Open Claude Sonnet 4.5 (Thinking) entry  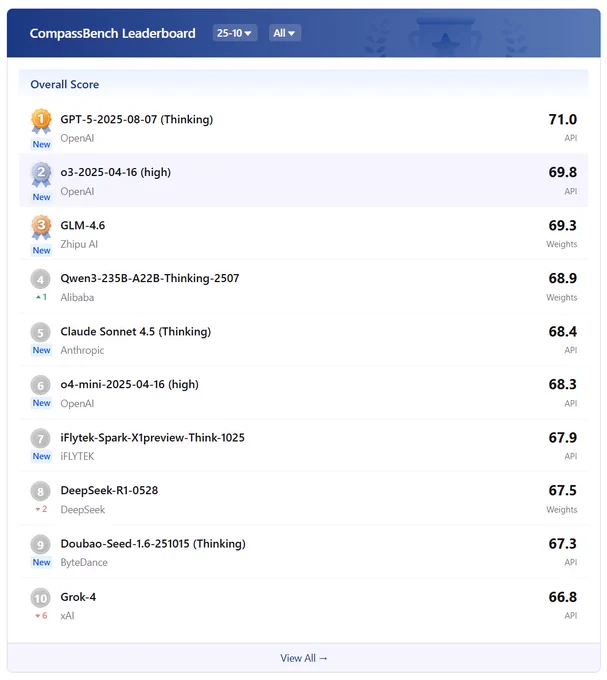136,332
